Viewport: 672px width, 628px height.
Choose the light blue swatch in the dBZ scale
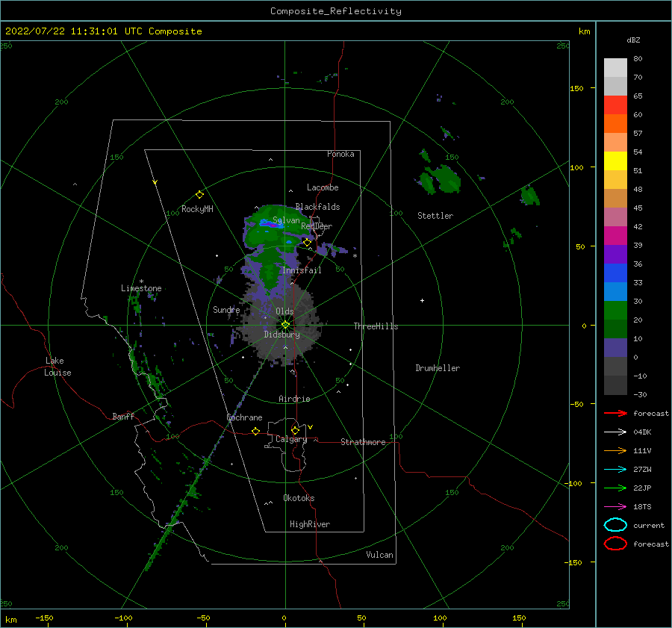(615, 292)
